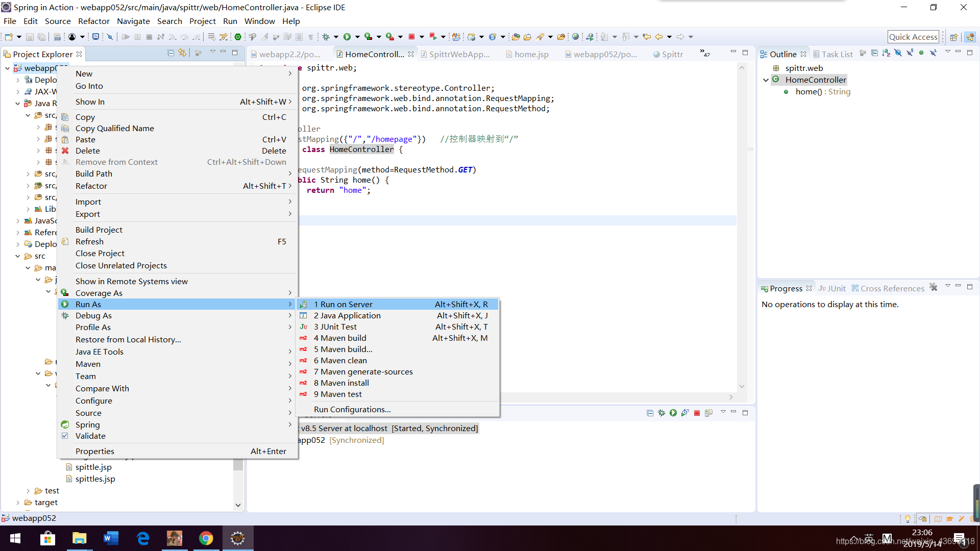980x551 pixels.
Task: Click Open Console icon in toolbar
Action: (x=95, y=37)
